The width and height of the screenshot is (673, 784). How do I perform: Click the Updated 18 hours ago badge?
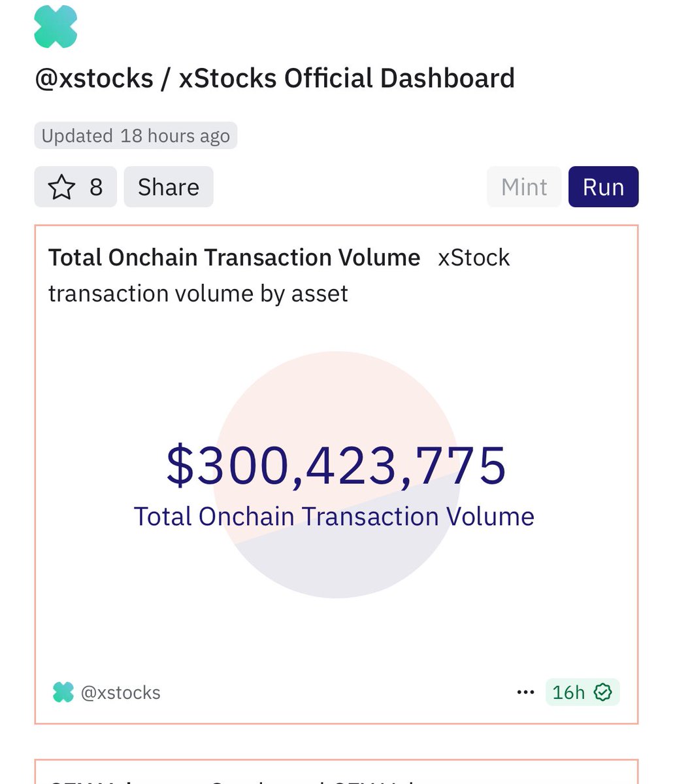pos(135,136)
